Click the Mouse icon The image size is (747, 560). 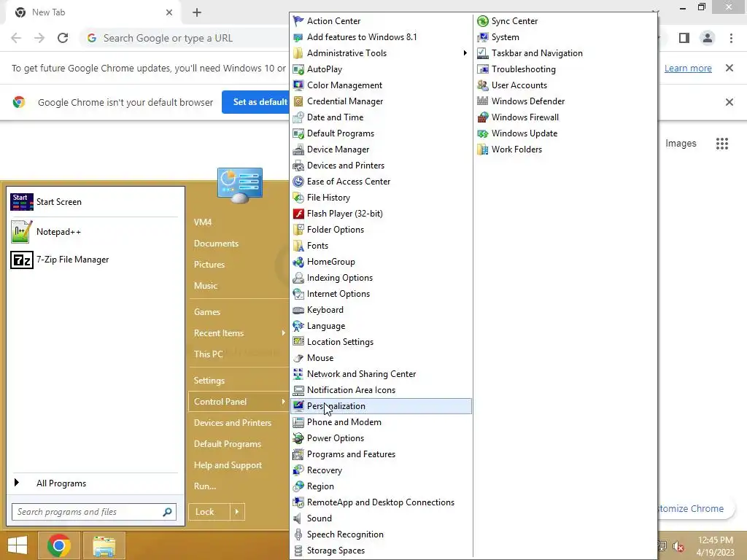[x=298, y=358]
